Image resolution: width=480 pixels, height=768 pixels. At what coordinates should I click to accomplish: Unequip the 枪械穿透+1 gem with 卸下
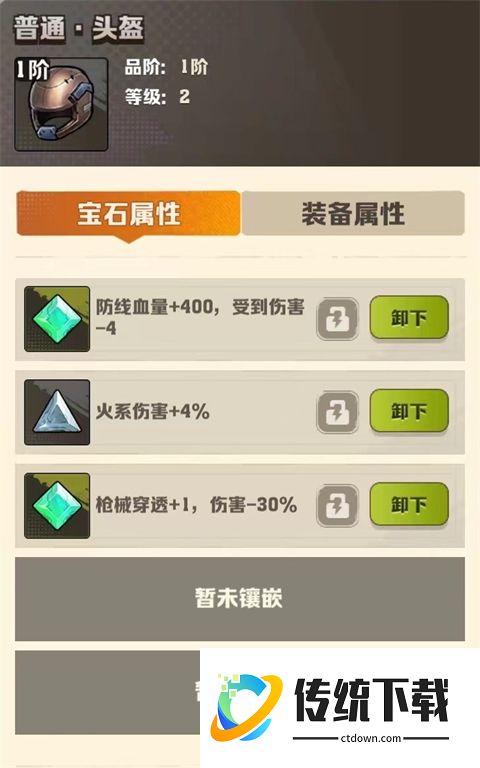(x=409, y=504)
